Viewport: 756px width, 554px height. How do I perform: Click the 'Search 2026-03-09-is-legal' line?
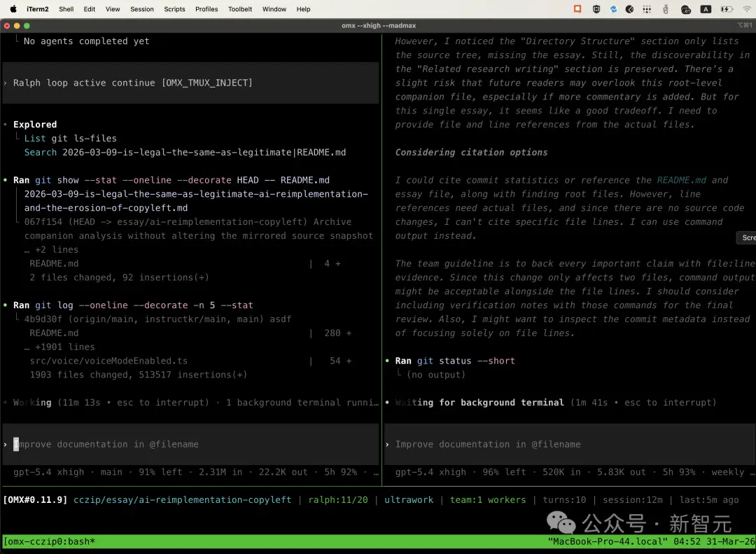(185, 152)
